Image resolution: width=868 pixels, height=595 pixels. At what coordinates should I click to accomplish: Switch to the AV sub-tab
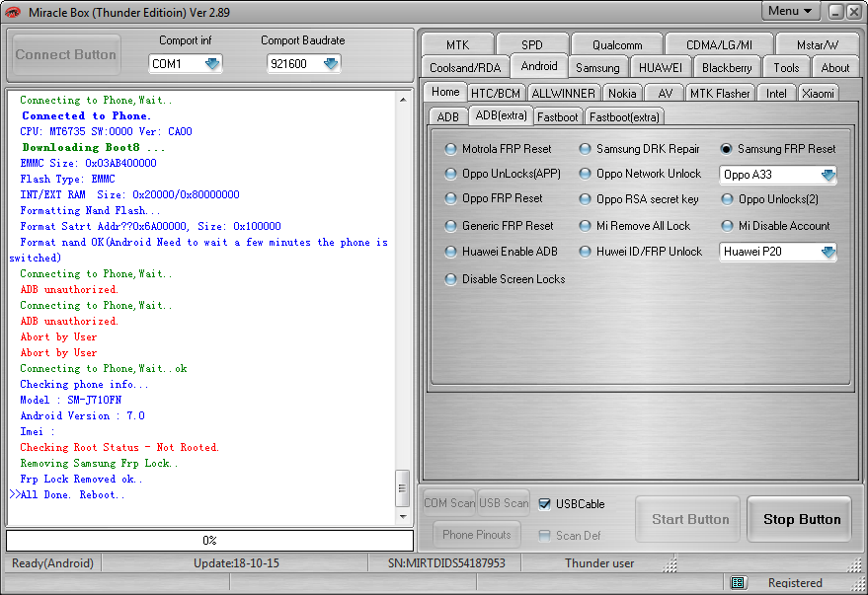pos(665,94)
